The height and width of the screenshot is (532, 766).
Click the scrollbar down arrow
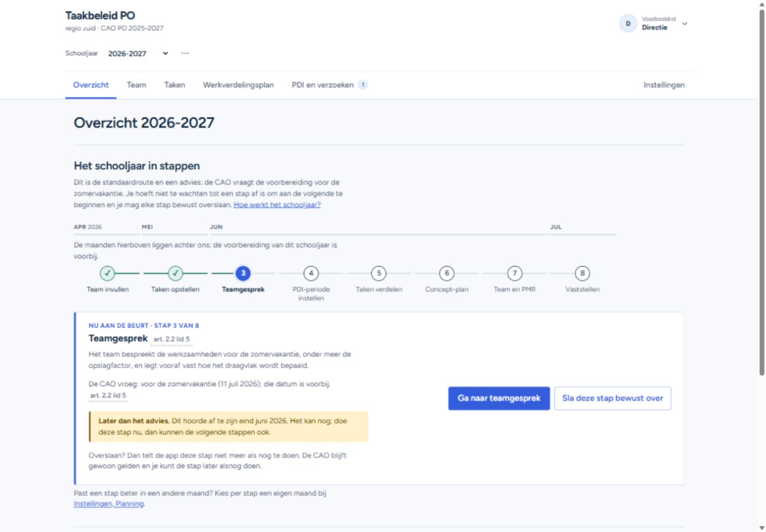pyautogui.click(x=761, y=528)
